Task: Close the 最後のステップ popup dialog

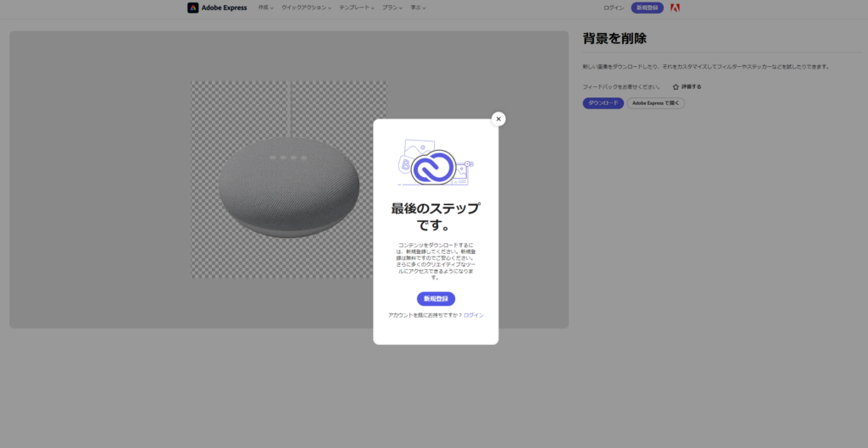Action: click(x=498, y=119)
